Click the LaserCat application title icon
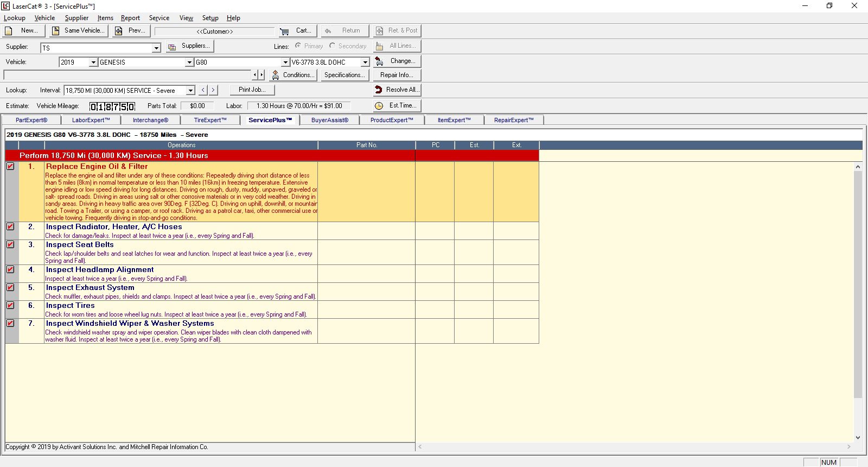The width and height of the screenshot is (868, 467). 5,6
